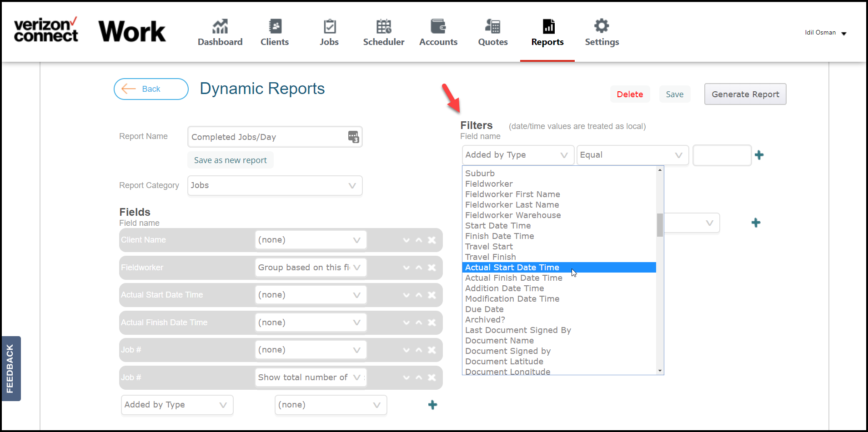Select Last Document Signed By option
The image size is (868, 432).
pyautogui.click(x=559, y=330)
